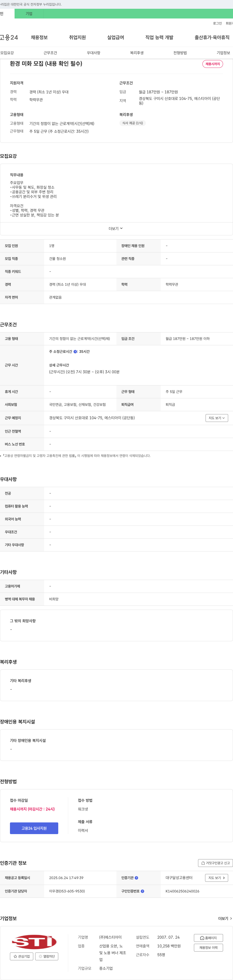
Task: Open company 홈페이지 button
Action: coord(208,938)
